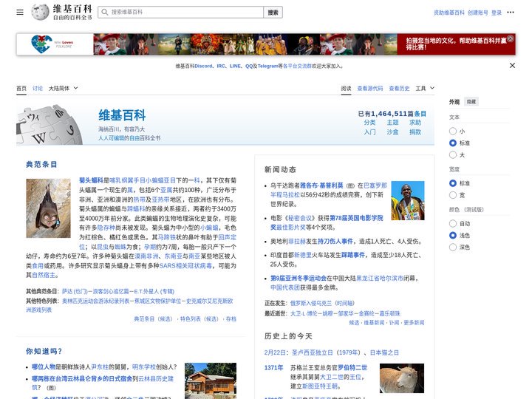The width and height of the screenshot is (532, 399).
Task: Select automatic color mode
Action: pyautogui.click(x=453, y=223)
